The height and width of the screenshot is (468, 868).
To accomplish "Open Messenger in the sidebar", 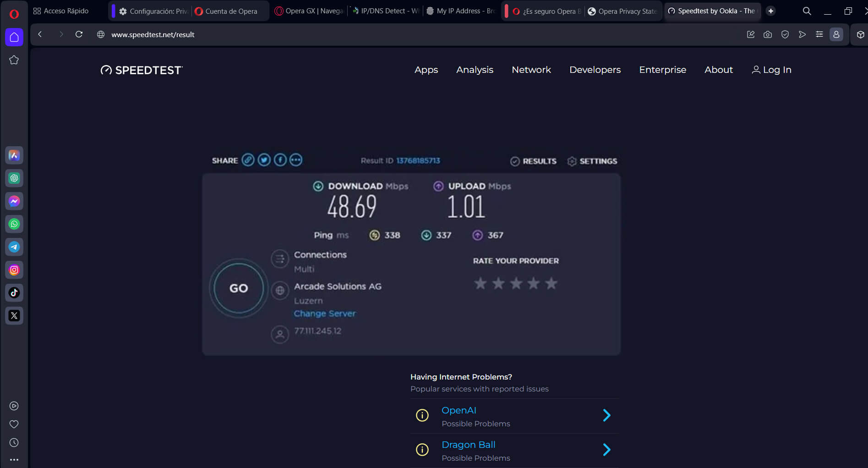I will [14, 201].
